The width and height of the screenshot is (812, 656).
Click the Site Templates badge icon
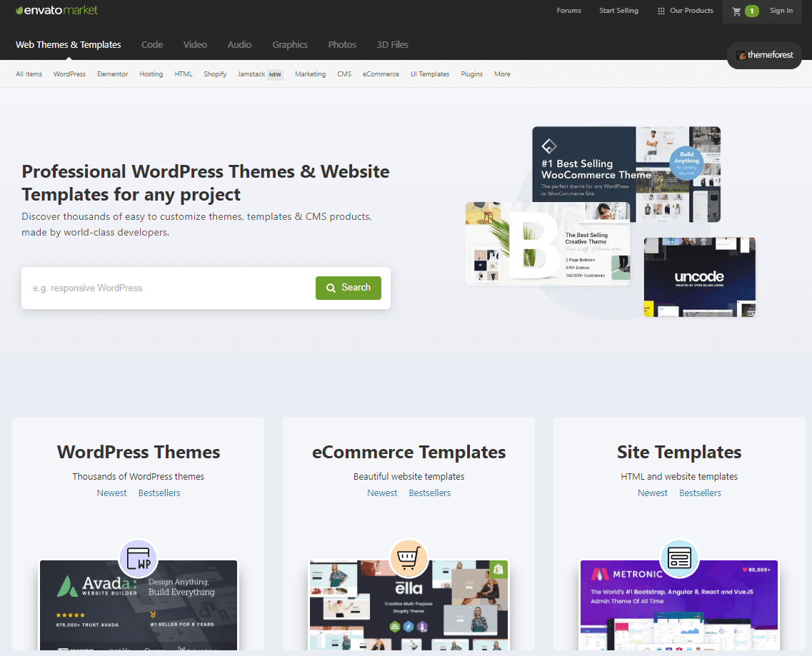pos(679,558)
